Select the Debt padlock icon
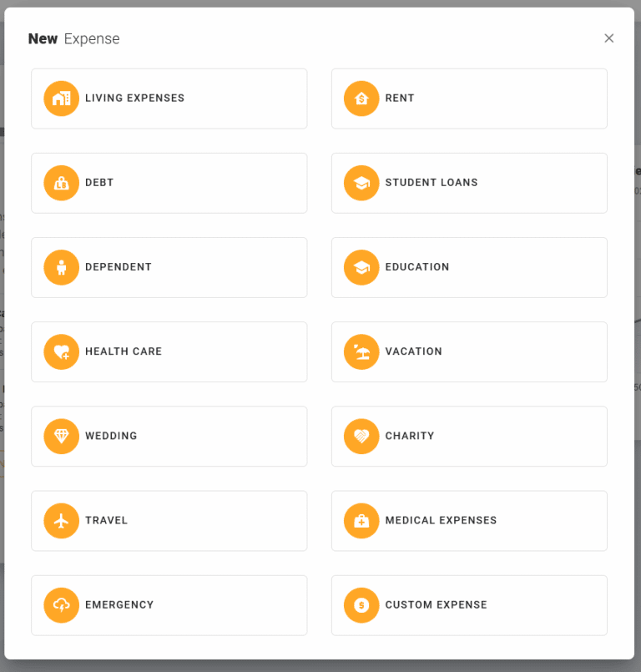641x672 pixels. point(61,183)
